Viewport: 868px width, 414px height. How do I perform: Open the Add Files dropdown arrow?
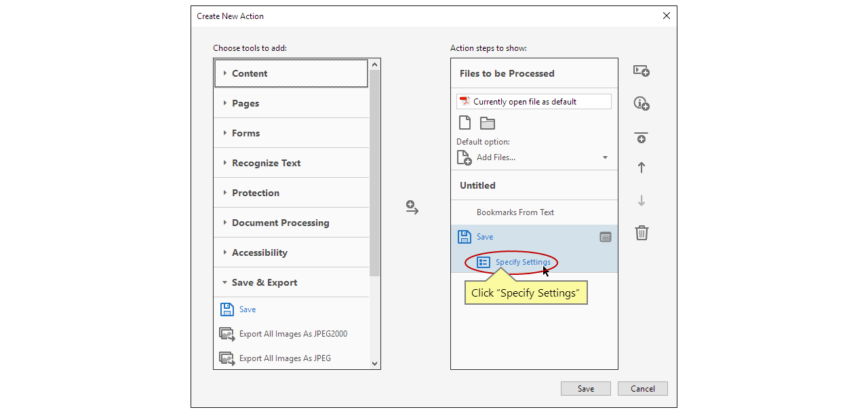pos(605,157)
